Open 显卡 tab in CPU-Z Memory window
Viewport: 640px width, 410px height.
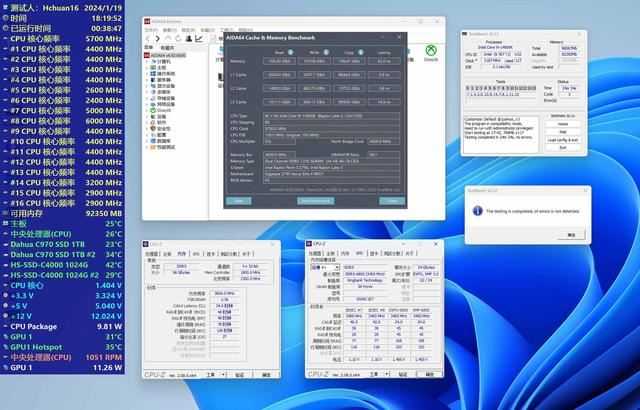[x=211, y=254]
